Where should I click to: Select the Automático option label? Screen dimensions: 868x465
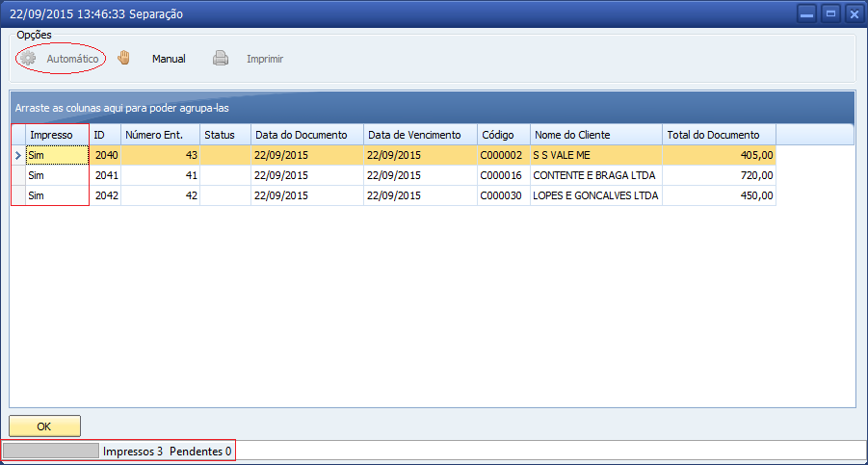[72, 59]
